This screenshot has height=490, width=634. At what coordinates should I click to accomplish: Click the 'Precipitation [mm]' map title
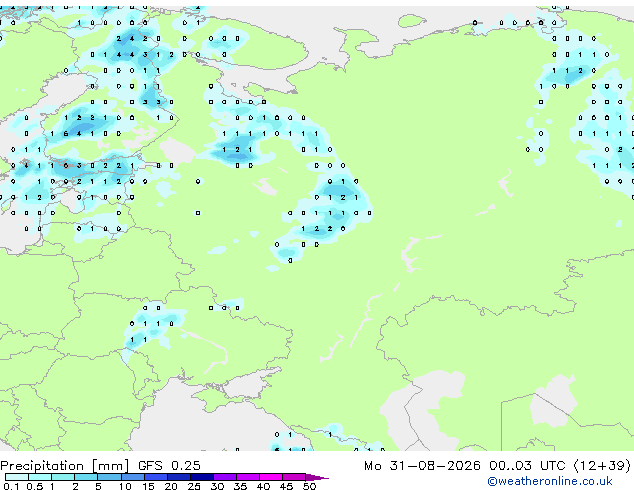65,466
